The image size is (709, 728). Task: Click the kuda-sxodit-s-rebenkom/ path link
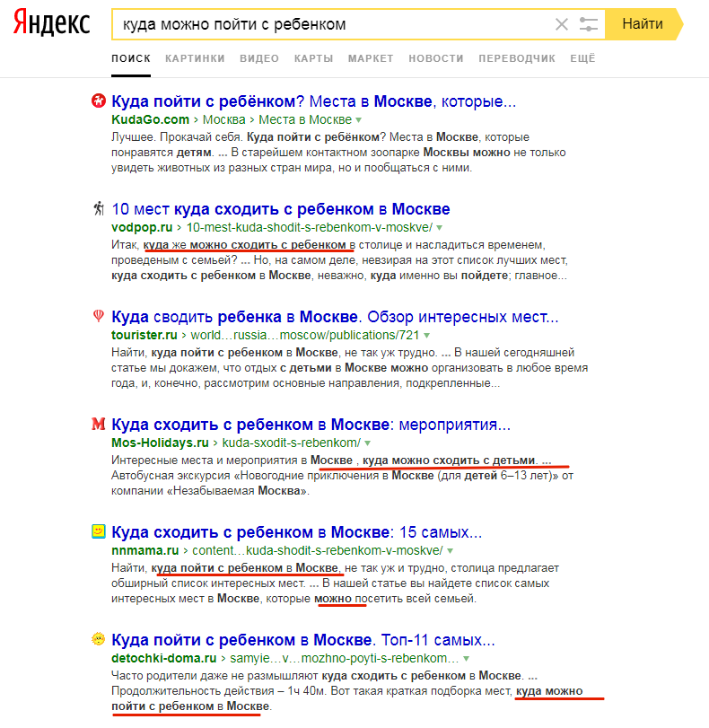point(291,443)
